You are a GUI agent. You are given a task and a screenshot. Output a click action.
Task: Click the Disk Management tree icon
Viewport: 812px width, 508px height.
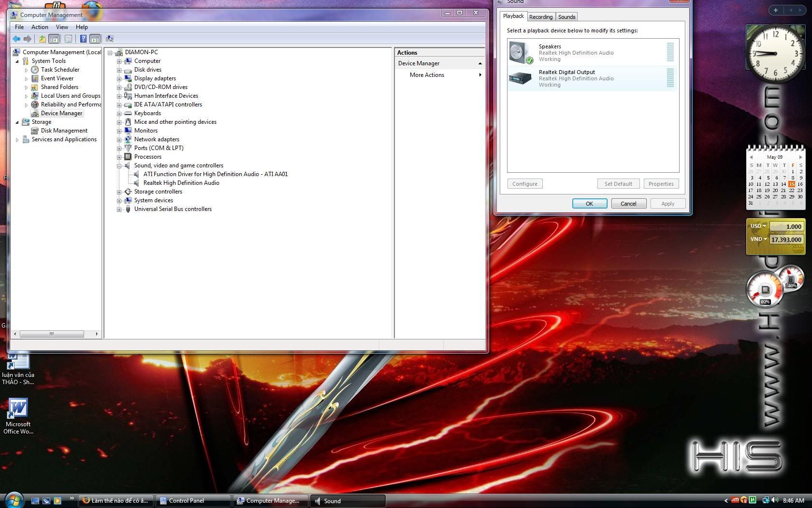(x=35, y=131)
